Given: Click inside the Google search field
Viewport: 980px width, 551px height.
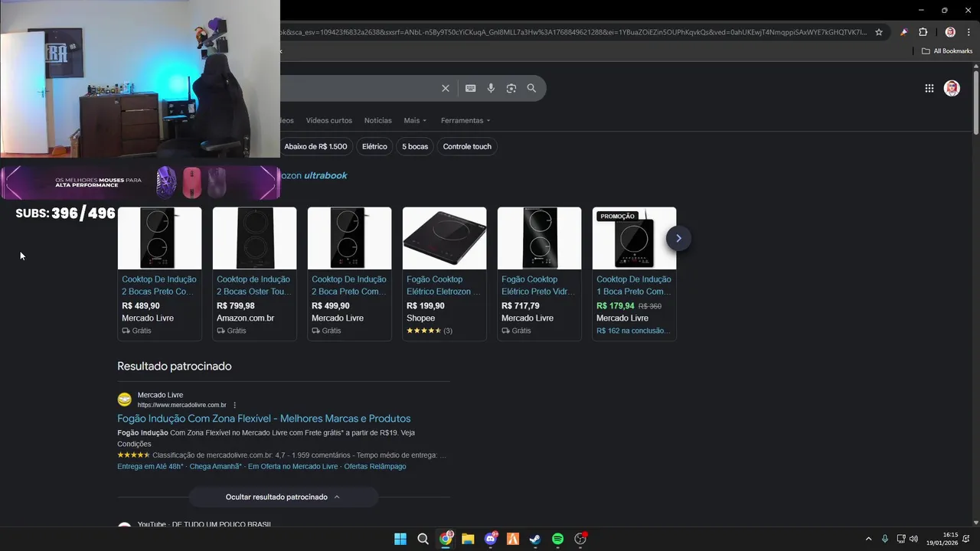Looking at the screenshot, I should click(358, 88).
